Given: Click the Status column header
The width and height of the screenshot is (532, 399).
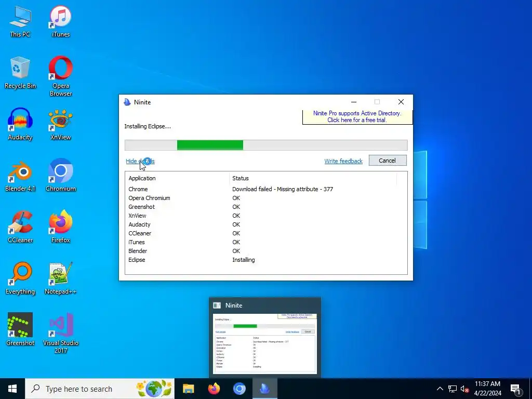Looking at the screenshot, I should coord(313,179).
